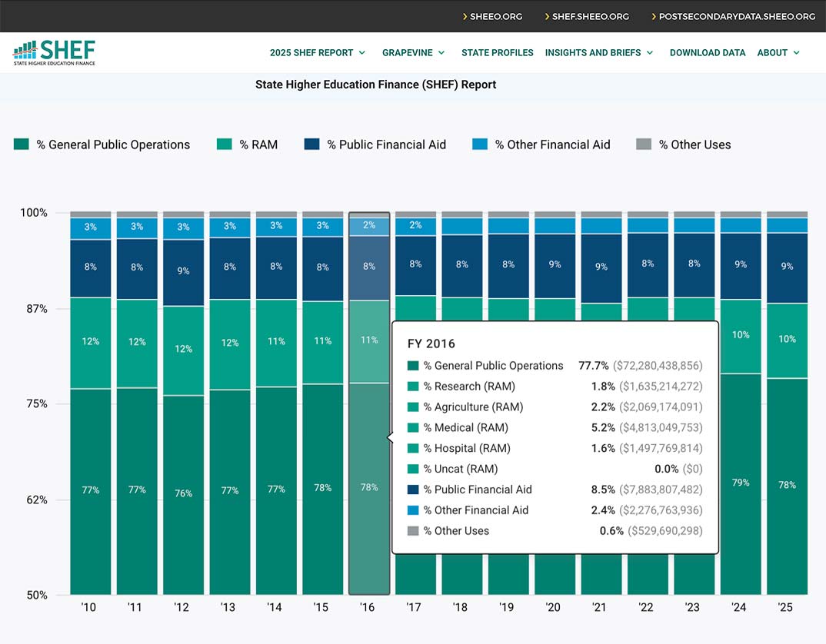Image resolution: width=826 pixels, height=644 pixels.
Task: Open the Download Data page
Action: (708, 53)
